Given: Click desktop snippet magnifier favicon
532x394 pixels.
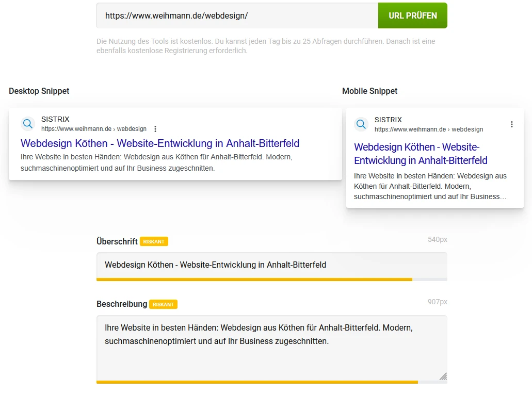Looking at the screenshot, I should click(28, 124).
